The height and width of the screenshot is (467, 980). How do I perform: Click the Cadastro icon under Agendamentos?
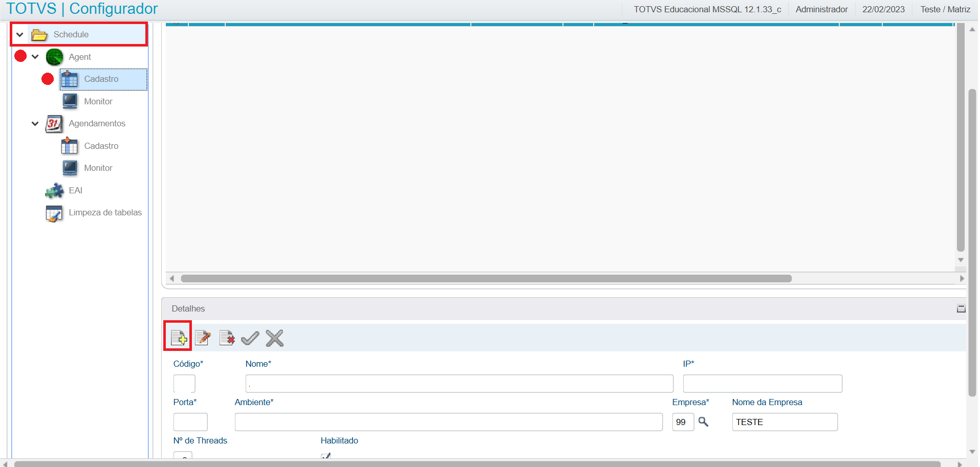[70, 146]
